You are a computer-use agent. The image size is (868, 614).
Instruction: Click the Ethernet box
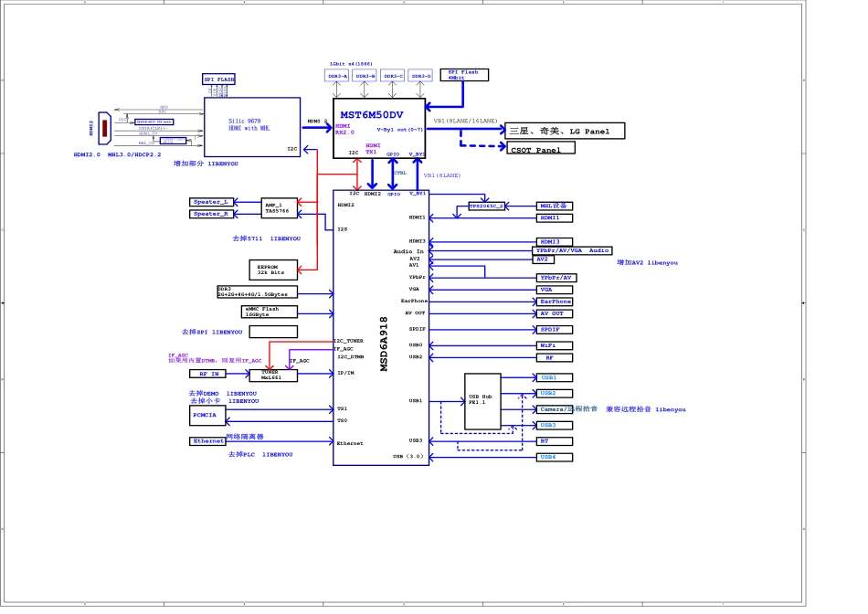208,441
